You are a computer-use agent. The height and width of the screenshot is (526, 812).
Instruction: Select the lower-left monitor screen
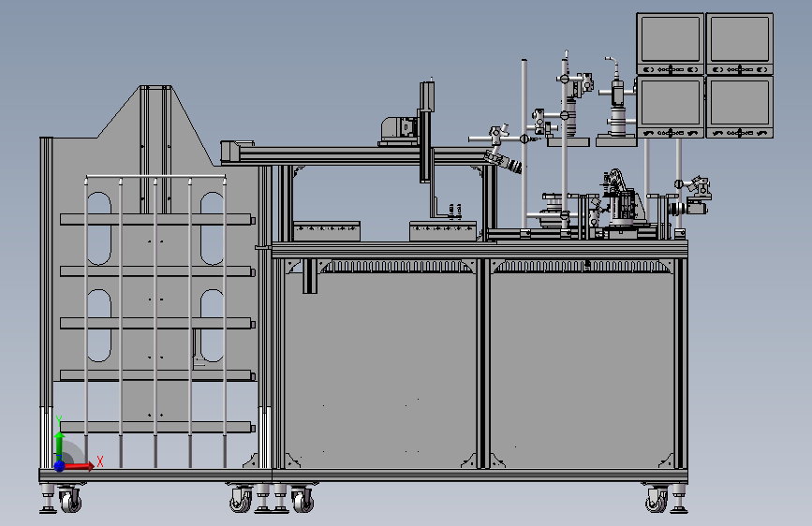click(x=670, y=103)
